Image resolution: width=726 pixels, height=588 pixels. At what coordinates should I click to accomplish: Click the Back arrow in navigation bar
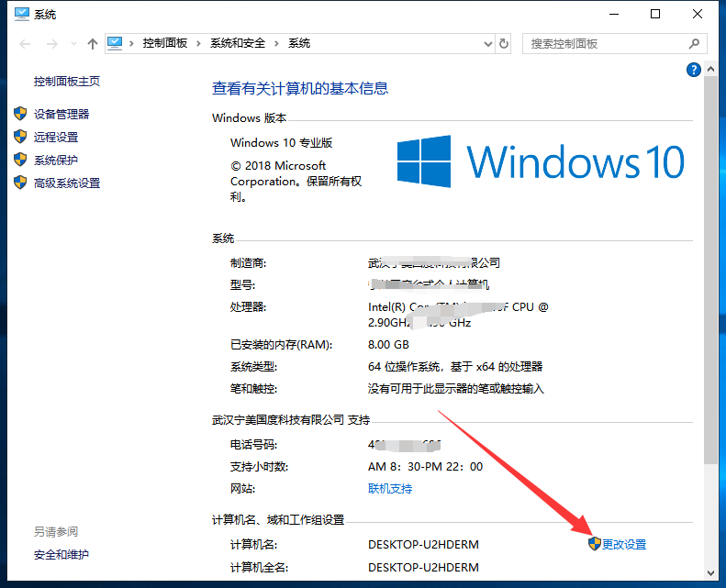coord(25,43)
